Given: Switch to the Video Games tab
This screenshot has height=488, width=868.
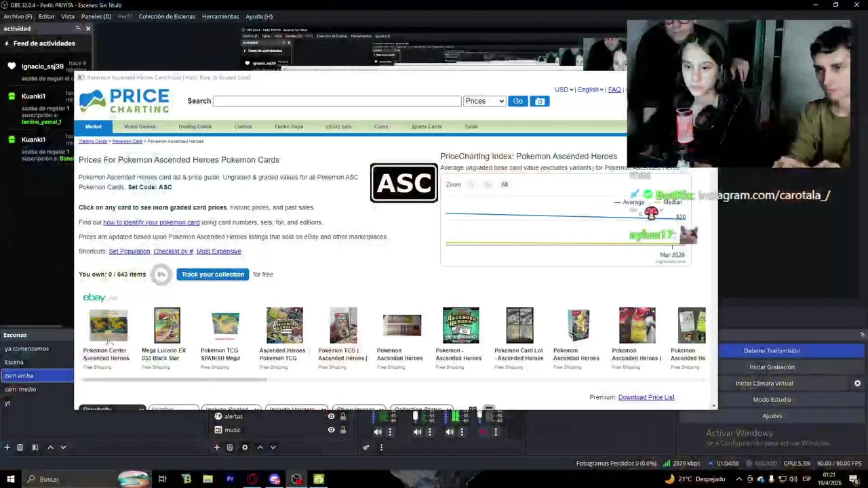Looking at the screenshot, I should (x=140, y=127).
